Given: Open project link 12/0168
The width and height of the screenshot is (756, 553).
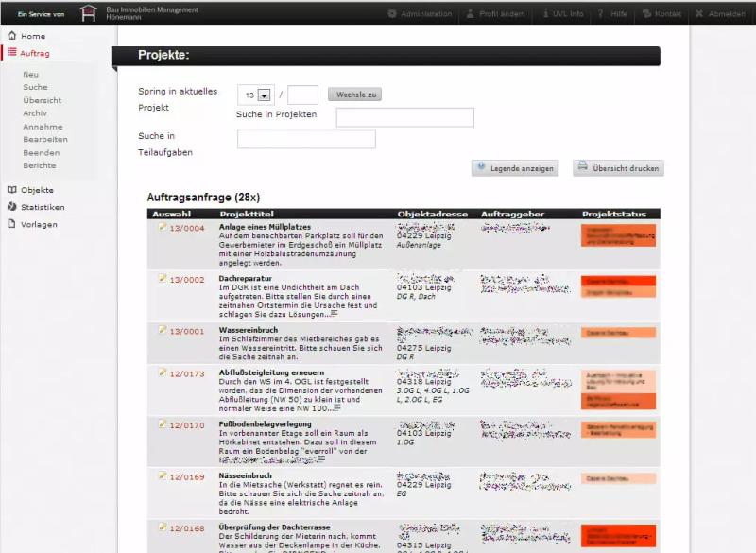Looking at the screenshot, I should click(187, 528).
